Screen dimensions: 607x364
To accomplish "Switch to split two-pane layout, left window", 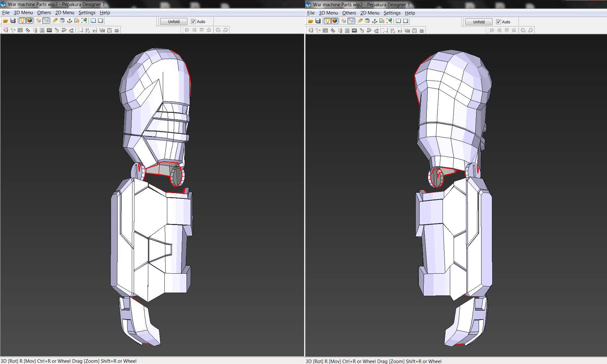I will 93,21.
